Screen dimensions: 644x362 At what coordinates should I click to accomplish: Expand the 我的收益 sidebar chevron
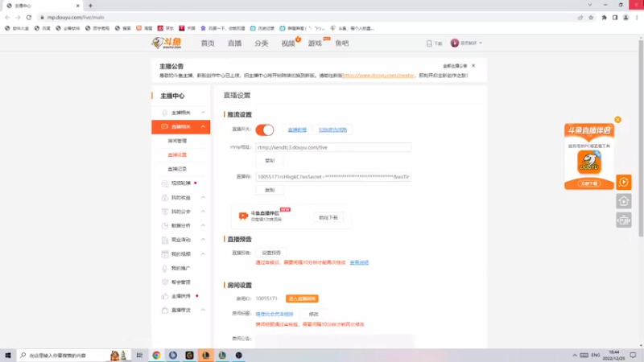click(x=203, y=197)
